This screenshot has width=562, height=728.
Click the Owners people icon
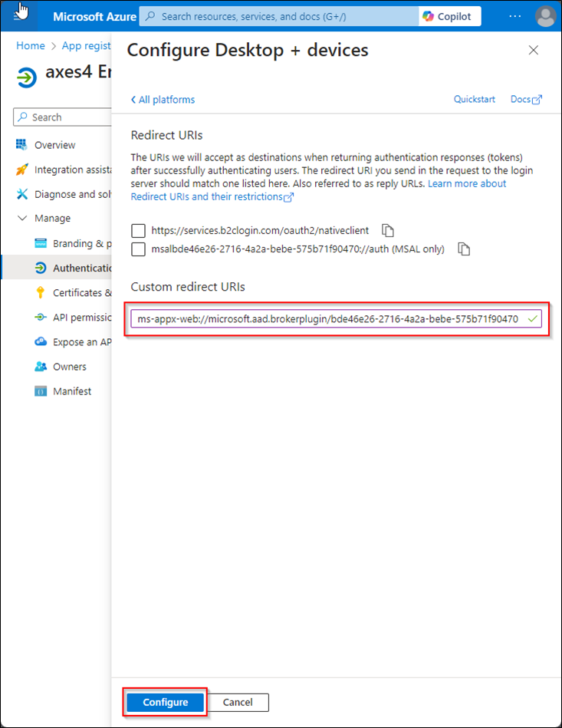[41, 367]
